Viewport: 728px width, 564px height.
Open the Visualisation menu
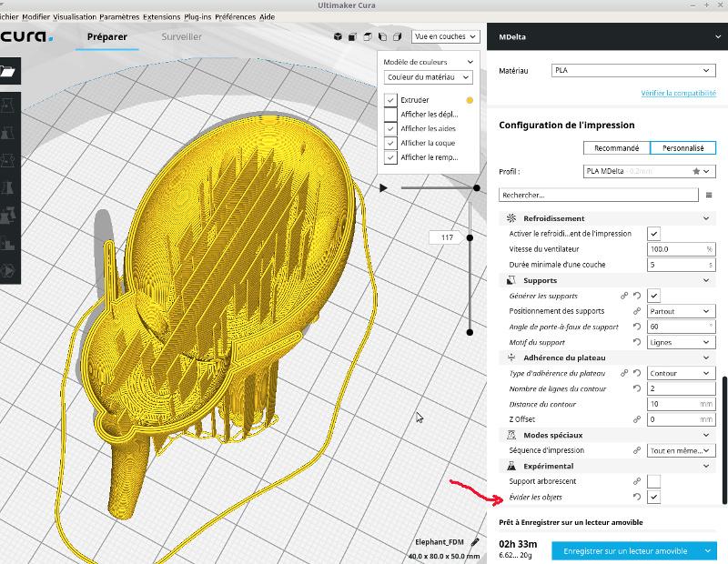tap(75, 16)
